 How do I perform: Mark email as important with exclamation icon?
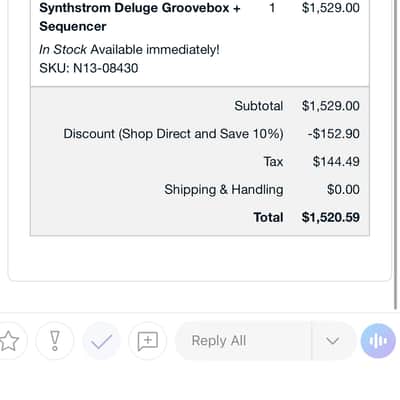pyautogui.click(x=55, y=341)
